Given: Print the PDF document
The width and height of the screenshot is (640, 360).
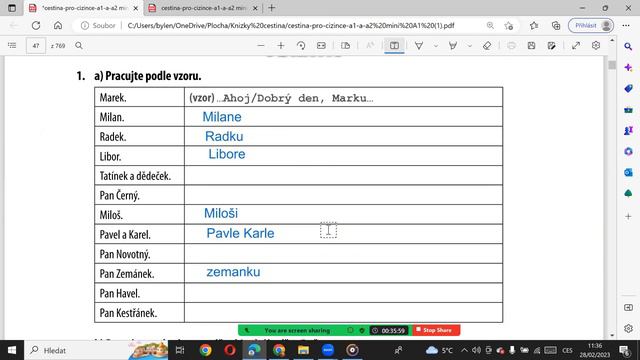Looking at the screenshot, I should [x=511, y=45].
